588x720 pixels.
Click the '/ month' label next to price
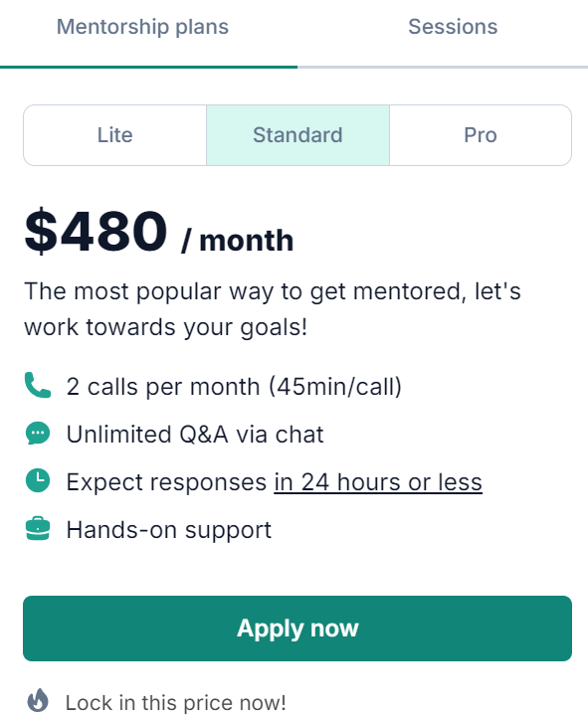click(x=237, y=241)
